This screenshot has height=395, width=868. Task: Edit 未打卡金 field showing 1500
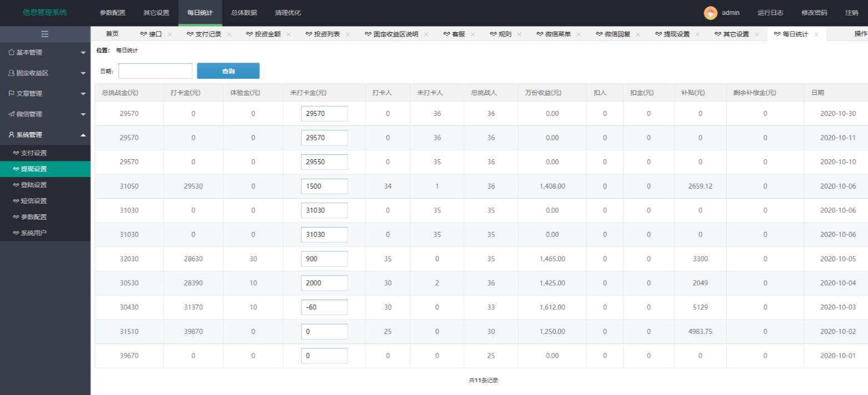[x=324, y=186]
